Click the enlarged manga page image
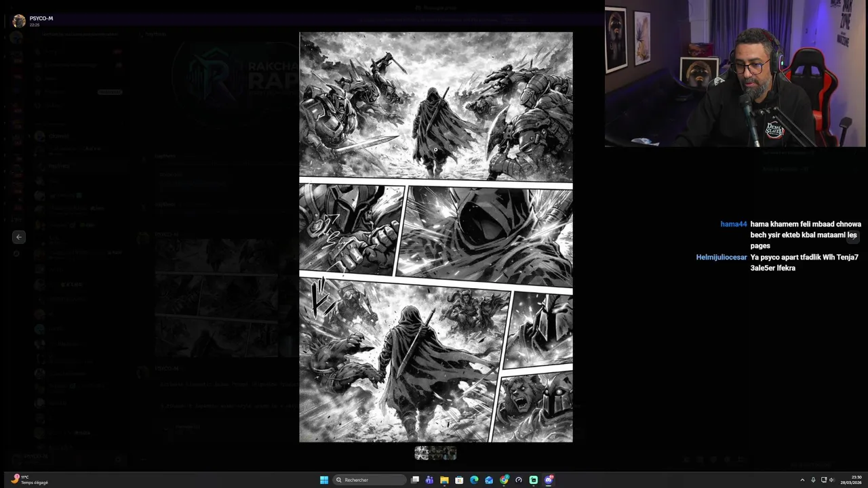Screen dimensions: 868x488 click(x=436, y=237)
